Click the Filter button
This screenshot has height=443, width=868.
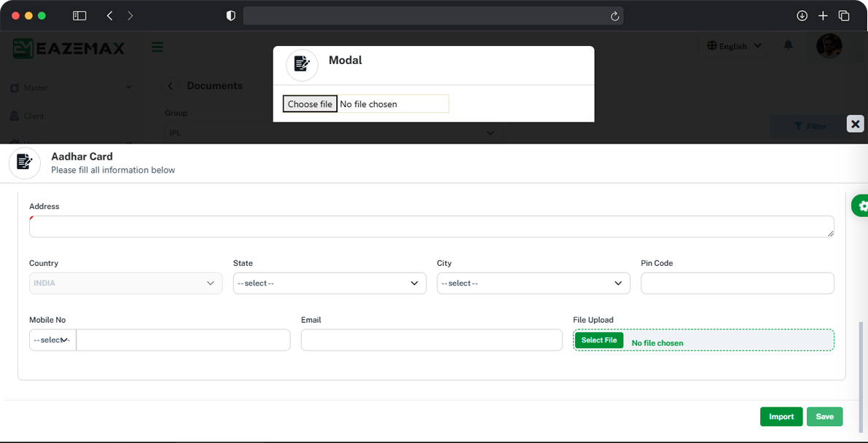click(x=810, y=126)
